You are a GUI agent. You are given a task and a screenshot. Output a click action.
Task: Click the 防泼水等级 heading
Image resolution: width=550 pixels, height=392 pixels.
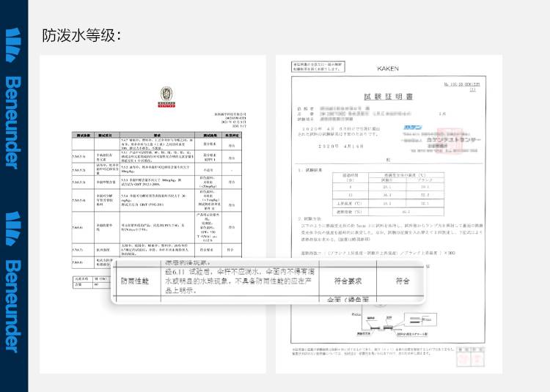[x=81, y=36]
